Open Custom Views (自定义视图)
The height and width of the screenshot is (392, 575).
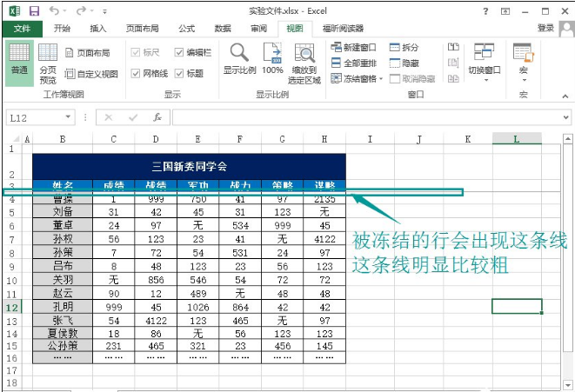coord(91,74)
